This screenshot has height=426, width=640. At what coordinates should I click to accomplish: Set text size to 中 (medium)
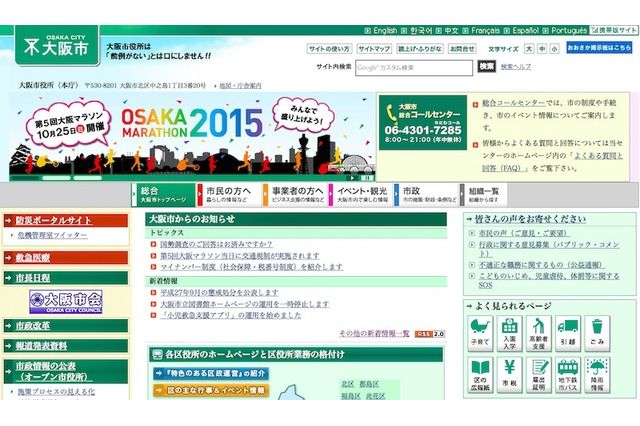(542, 49)
